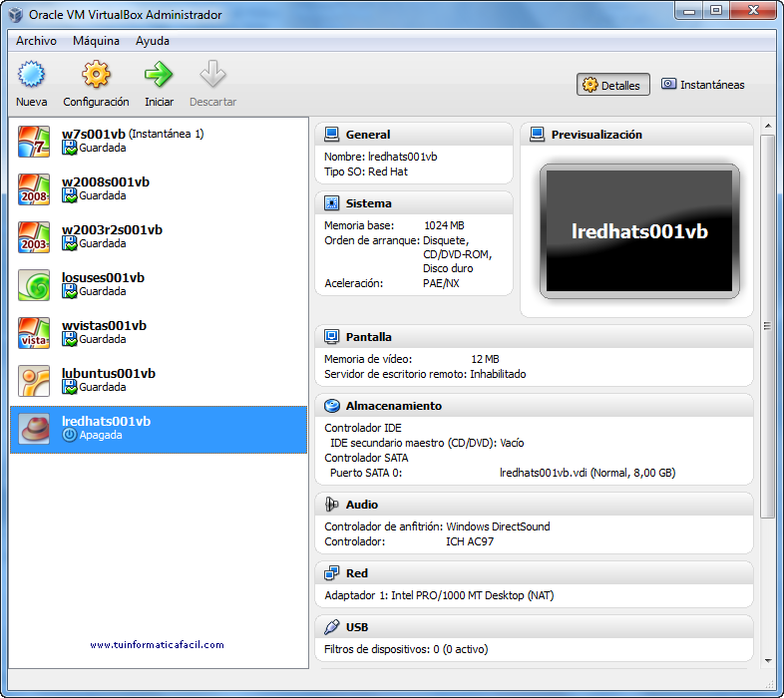This screenshot has width=784, height=698.
Task: Open the Almacenamiento section heading
Action: click(394, 406)
